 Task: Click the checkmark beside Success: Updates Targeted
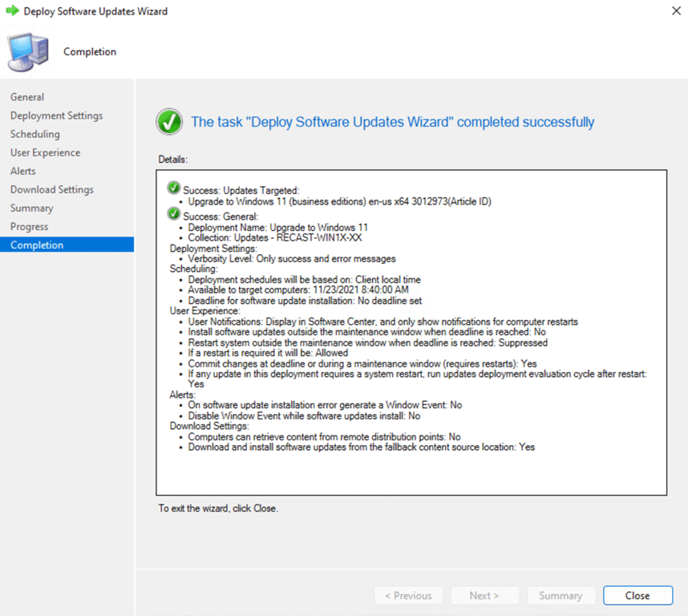174,189
